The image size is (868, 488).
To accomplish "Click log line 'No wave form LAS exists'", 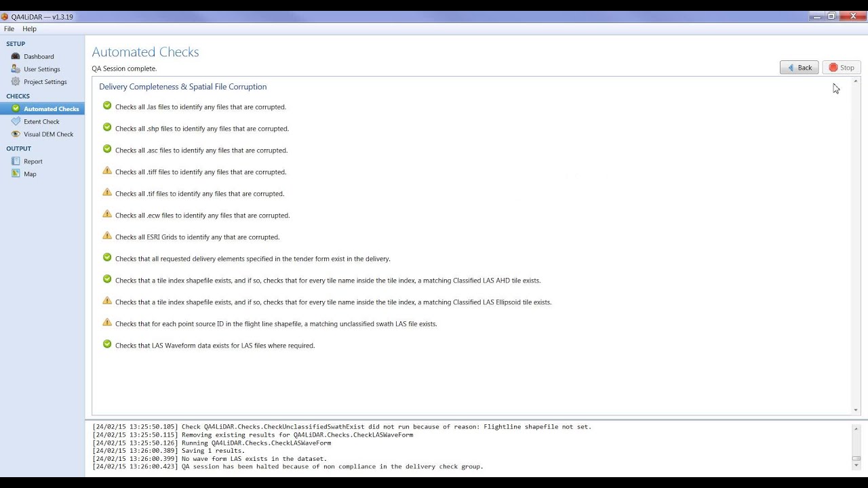I will 210,459.
